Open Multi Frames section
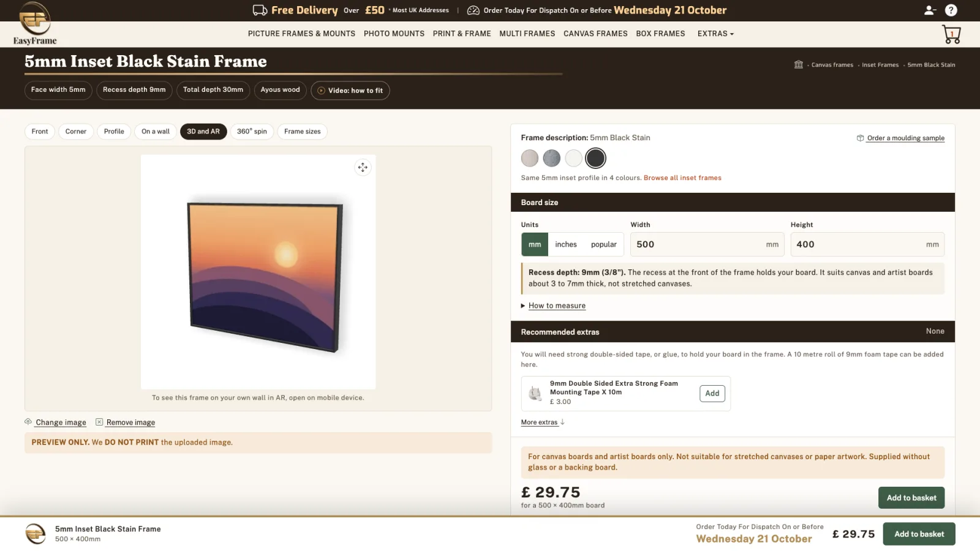 (x=527, y=34)
